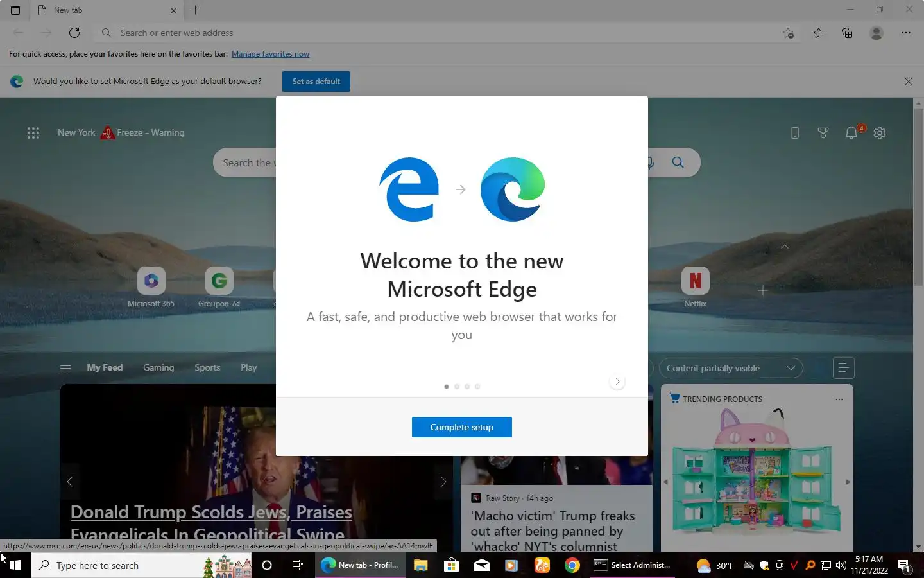Click the Windows taskbar search box
Image resolution: width=924 pixels, height=578 pixels.
pos(141,565)
